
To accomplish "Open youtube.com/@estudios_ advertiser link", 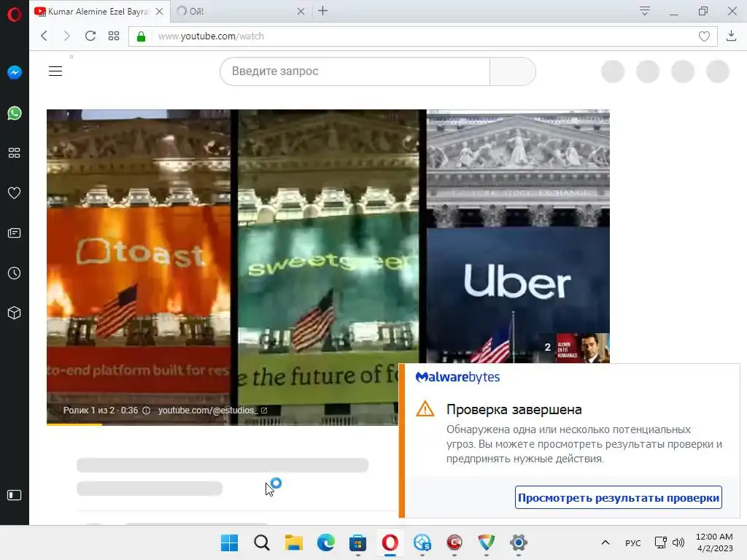I will 212,411.
